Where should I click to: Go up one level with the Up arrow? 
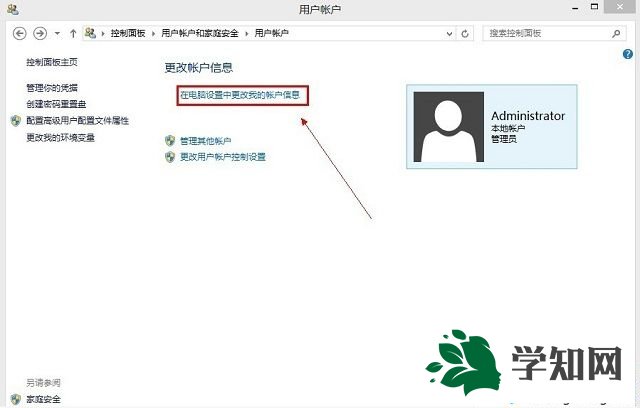(x=73, y=33)
